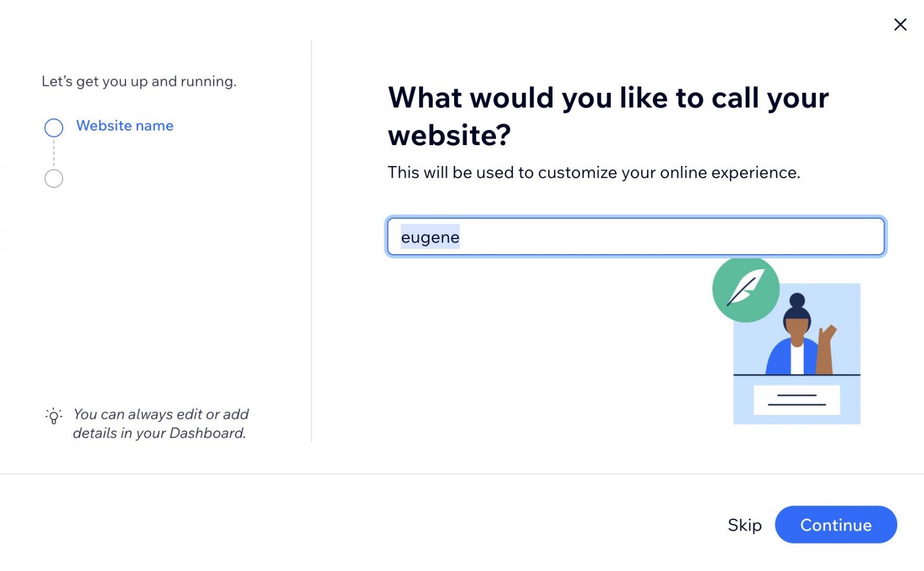
Task: Skip the website naming step
Action: click(x=745, y=525)
